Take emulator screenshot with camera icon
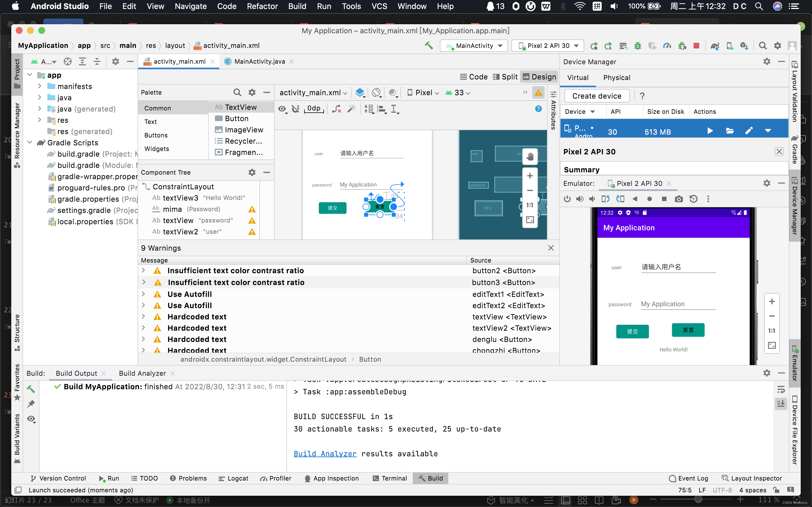812x507 pixels. pyautogui.click(x=678, y=199)
